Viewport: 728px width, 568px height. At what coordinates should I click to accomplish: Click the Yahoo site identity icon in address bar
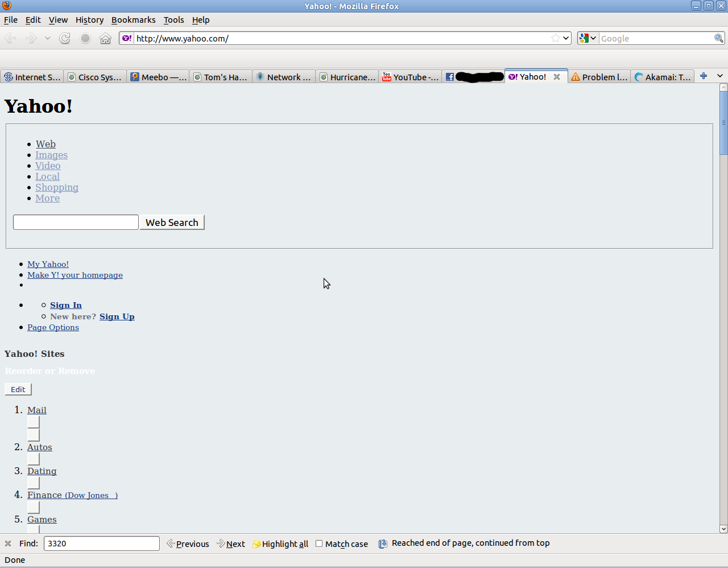pos(127,38)
